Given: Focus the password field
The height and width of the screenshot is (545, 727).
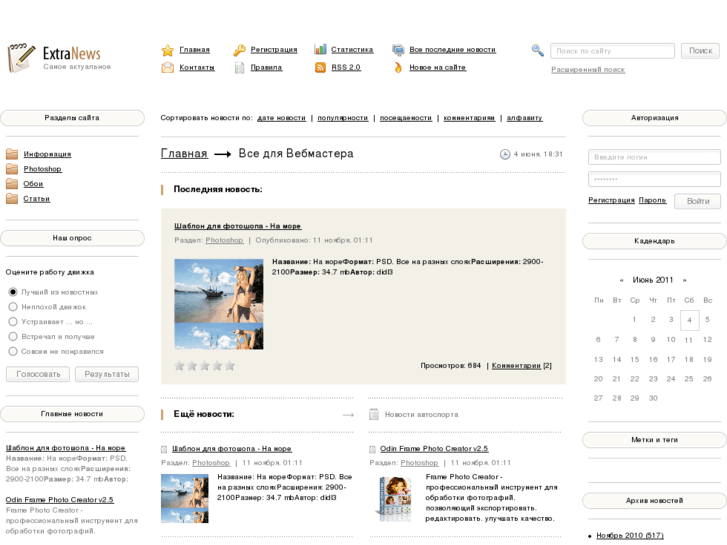Looking at the screenshot, I should tap(654, 179).
